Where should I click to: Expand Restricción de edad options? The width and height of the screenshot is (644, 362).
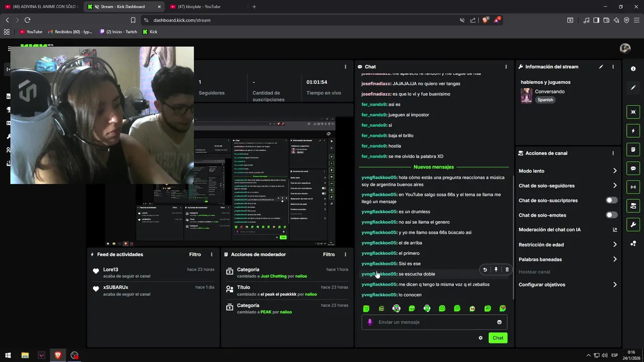[615, 245]
